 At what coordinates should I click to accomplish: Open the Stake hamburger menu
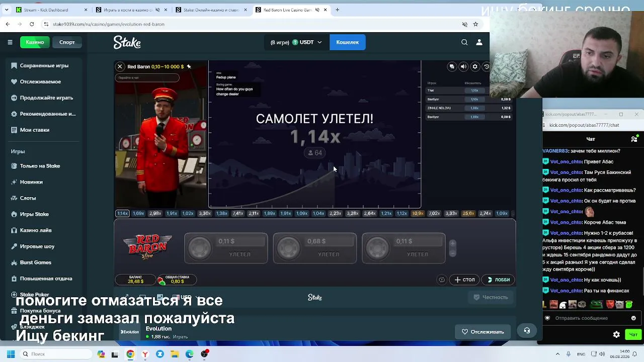point(10,42)
